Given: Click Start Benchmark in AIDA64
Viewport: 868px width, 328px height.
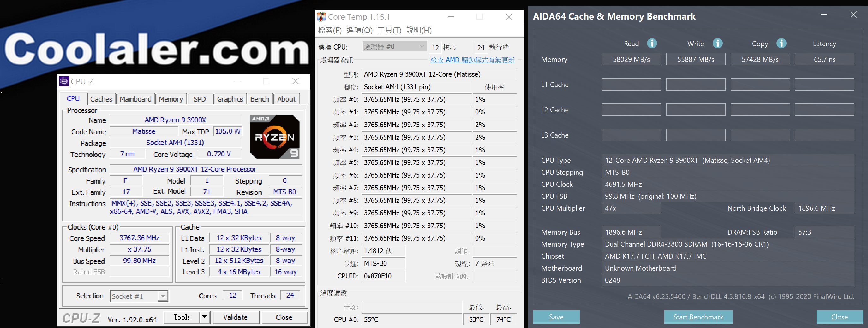Looking at the screenshot, I should (x=698, y=317).
